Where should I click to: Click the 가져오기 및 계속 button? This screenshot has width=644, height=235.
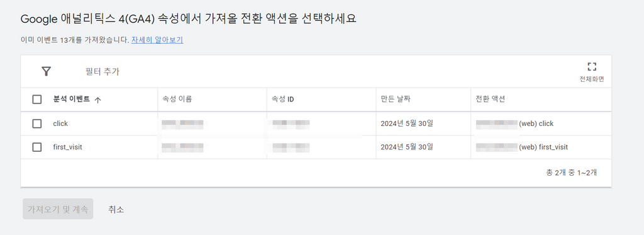58,209
